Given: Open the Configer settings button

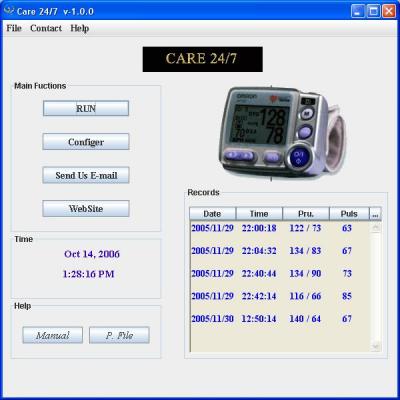Looking at the screenshot, I should pyautogui.click(x=86, y=142).
